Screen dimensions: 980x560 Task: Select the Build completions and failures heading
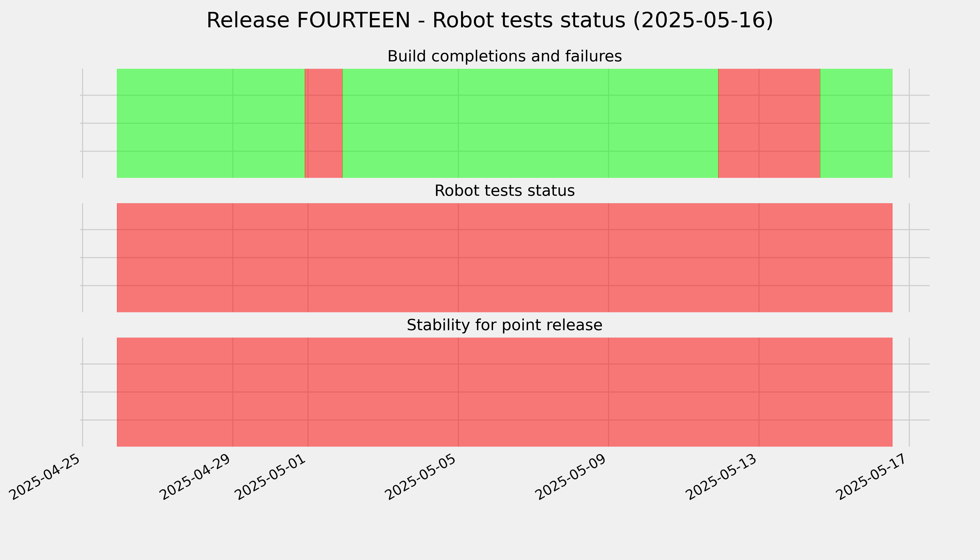[505, 56]
